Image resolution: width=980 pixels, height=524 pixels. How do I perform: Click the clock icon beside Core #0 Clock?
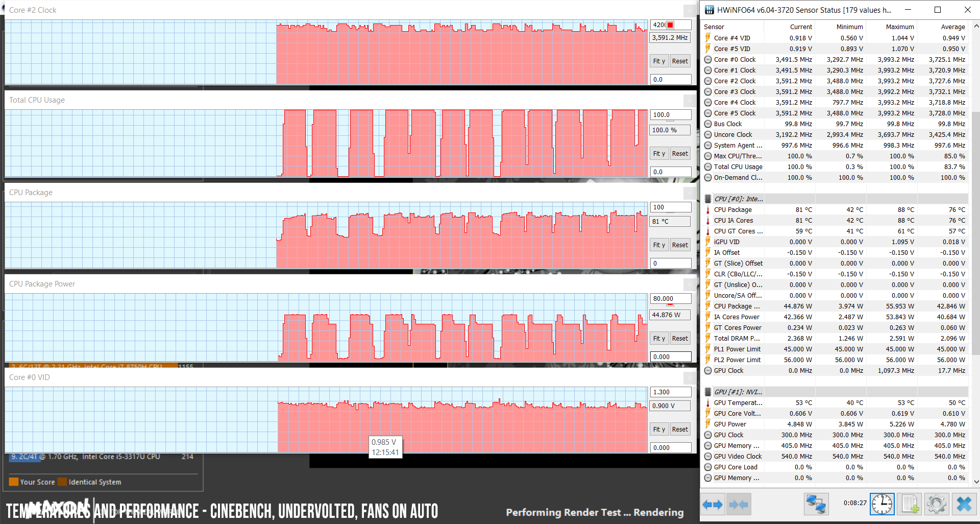coord(708,60)
